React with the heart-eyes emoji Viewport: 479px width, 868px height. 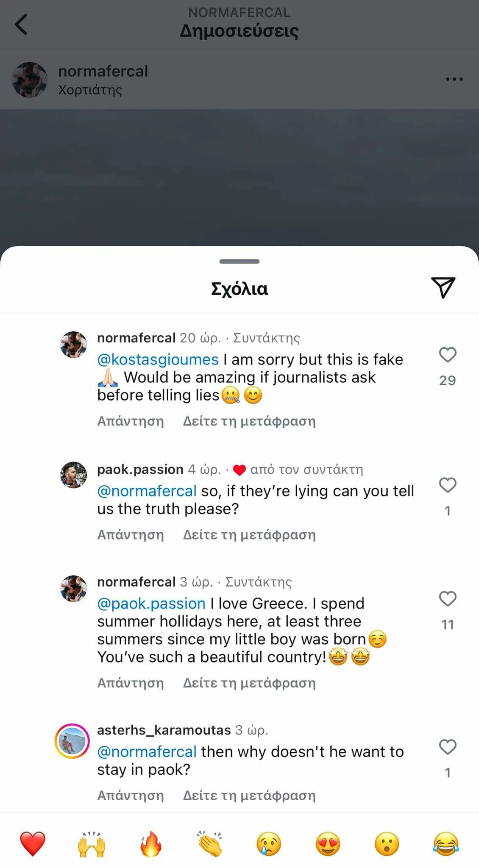tap(328, 843)
